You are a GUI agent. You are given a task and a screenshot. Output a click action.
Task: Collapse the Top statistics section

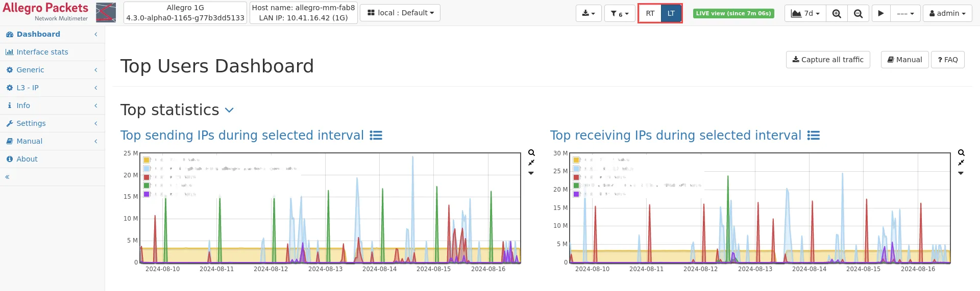(x=229, y=110)
